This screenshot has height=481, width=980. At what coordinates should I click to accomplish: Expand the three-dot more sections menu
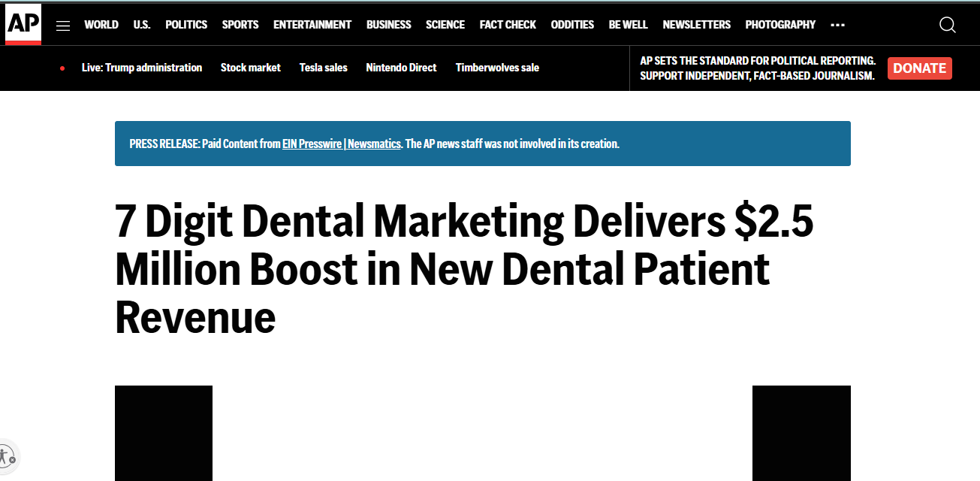(837, 25)
